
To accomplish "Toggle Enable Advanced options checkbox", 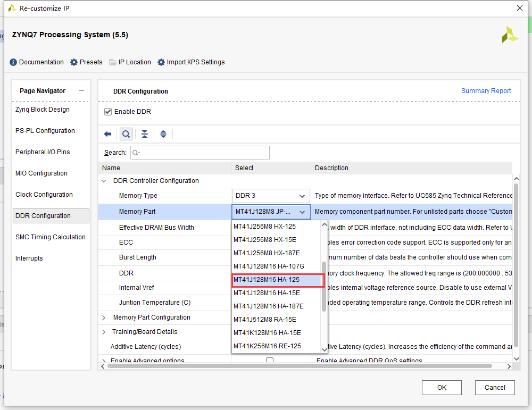I will click(270, 360).
